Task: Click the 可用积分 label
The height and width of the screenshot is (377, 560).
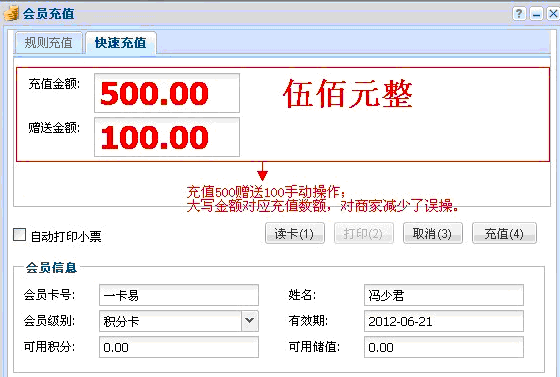Action: coord(49,347)
